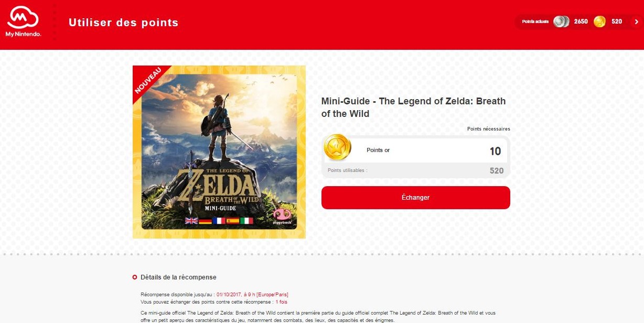Click the platinum coin icon in header

click(x=561, y=21)
